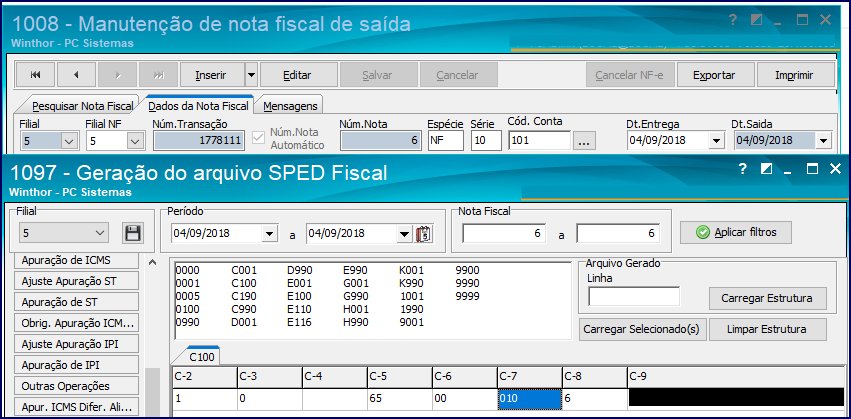Select Apuração de IPI in side list
The width and height of the screenshot is (851, 419).
pos(77,365)
